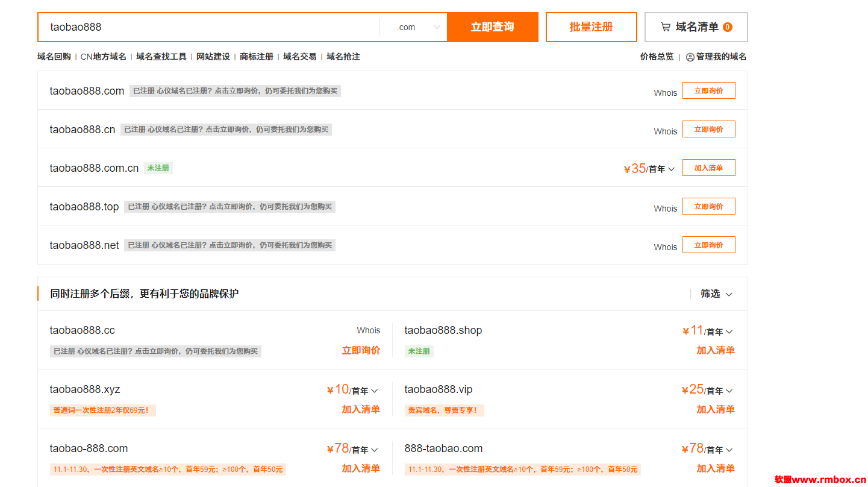The width and height of the screenshot is (868, 487).
Task: Click the taobao888.cn domain name
Action: click(83, 130)
